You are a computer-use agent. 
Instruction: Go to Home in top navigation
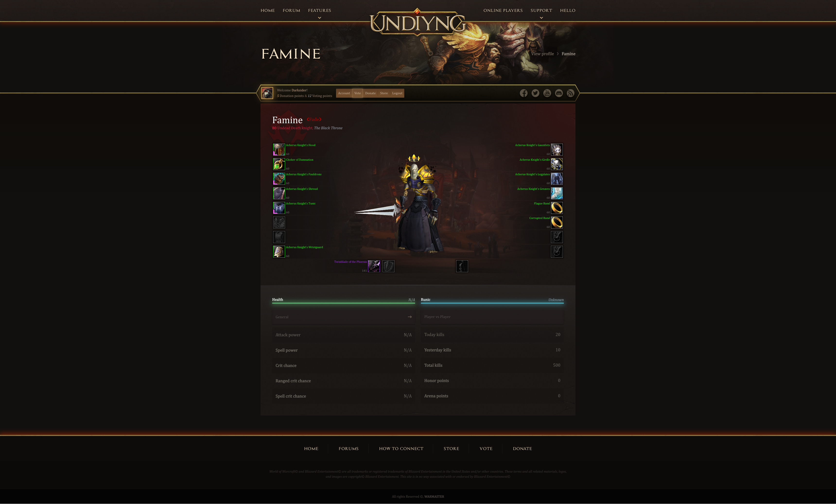[268, 10]
